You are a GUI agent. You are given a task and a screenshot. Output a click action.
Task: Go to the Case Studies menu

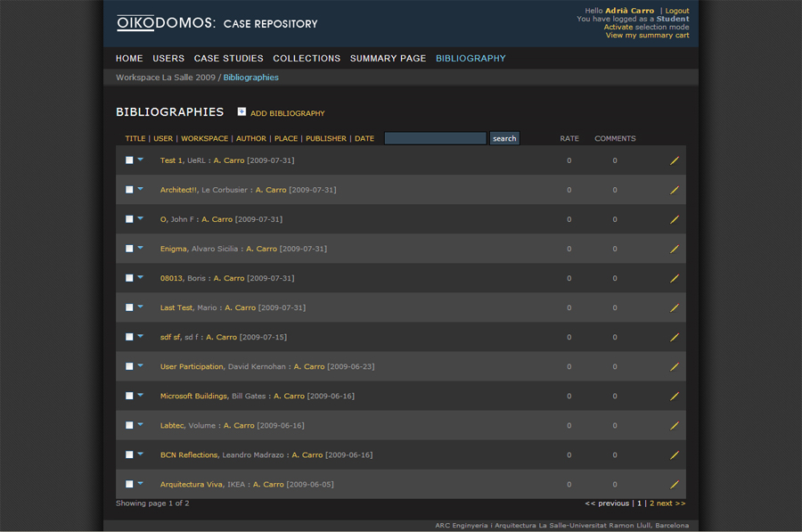[228, 58]
